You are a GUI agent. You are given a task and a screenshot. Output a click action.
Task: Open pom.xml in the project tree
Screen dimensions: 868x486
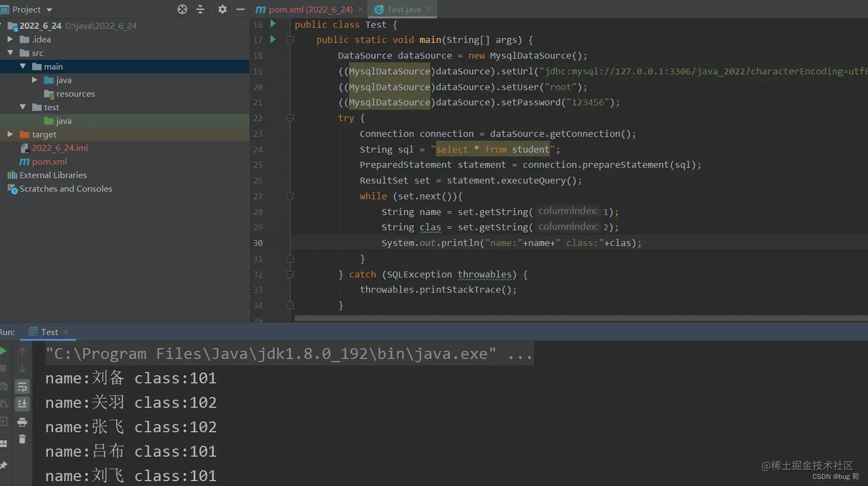(49, 161)
